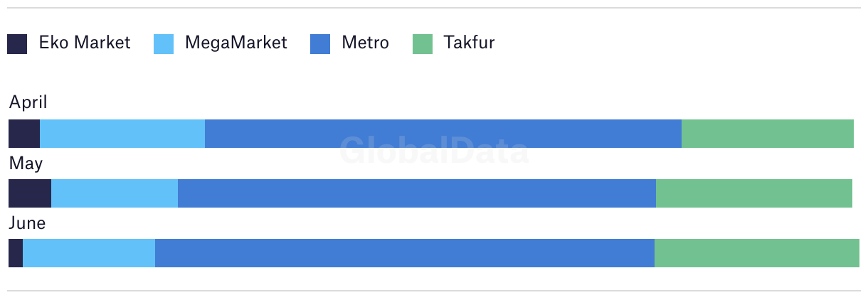Click the Metro legend color swatch
Viewport: 868px width, 300px height.
[x=320, y=44]
